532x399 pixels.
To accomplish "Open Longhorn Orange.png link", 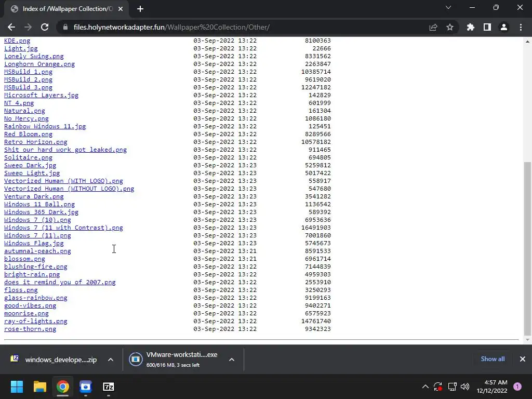I will point(39,64).
